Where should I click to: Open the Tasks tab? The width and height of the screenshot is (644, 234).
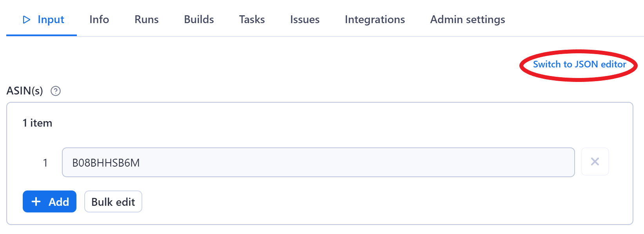click(x=252, y=20)
